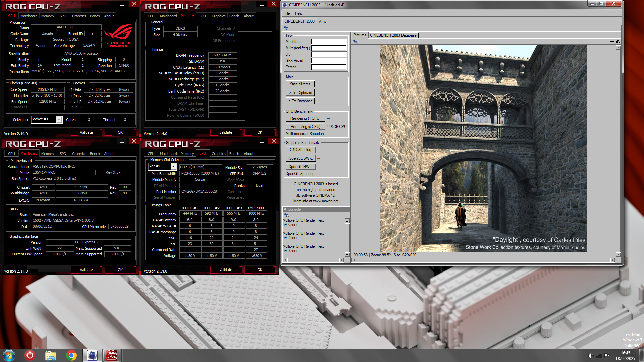The height and width of the screenshot is (362, 644).
Task: Click the pin icon under the Pictures tab
Action: [355, 42]
